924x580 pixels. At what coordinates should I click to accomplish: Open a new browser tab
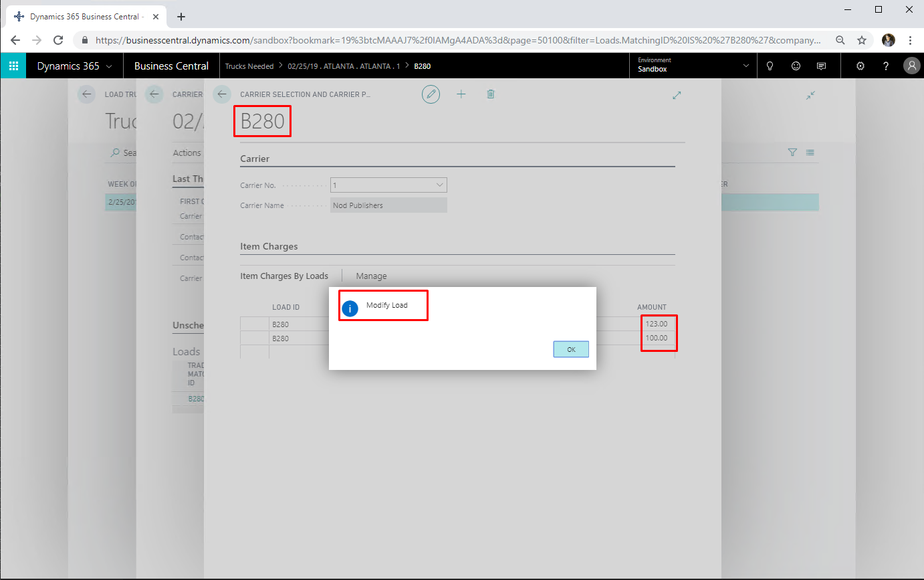click(x=181, y=17)
